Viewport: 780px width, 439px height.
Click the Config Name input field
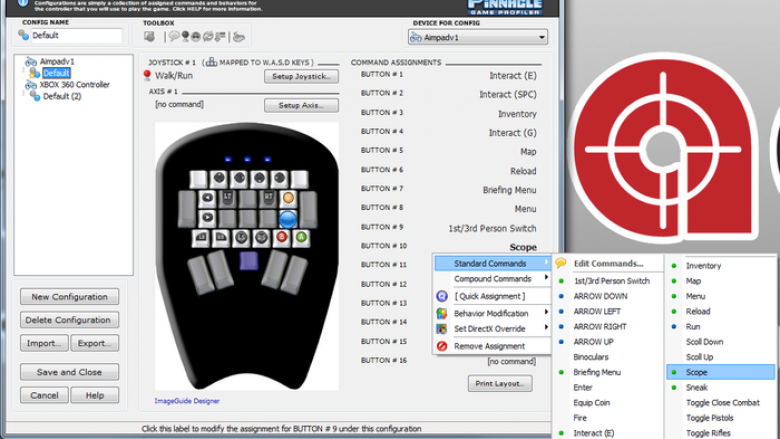77,35
